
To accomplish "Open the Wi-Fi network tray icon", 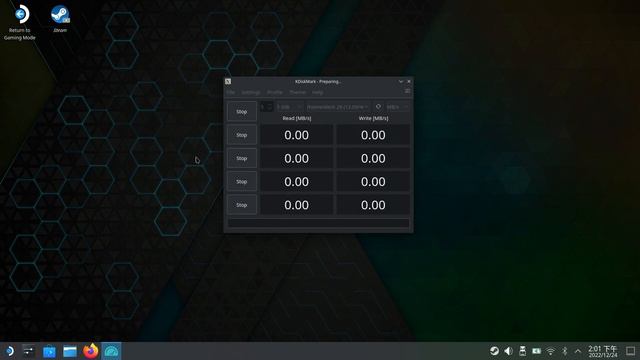I will pyautogui.click(x=551, y=351).
